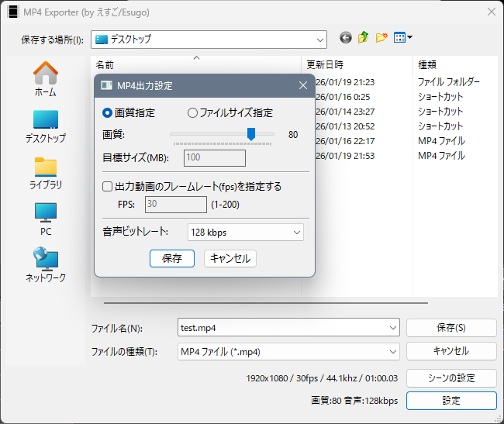Screen dimensions: 504x424
Task: Open the view menu icon
Action: (403, 38)
